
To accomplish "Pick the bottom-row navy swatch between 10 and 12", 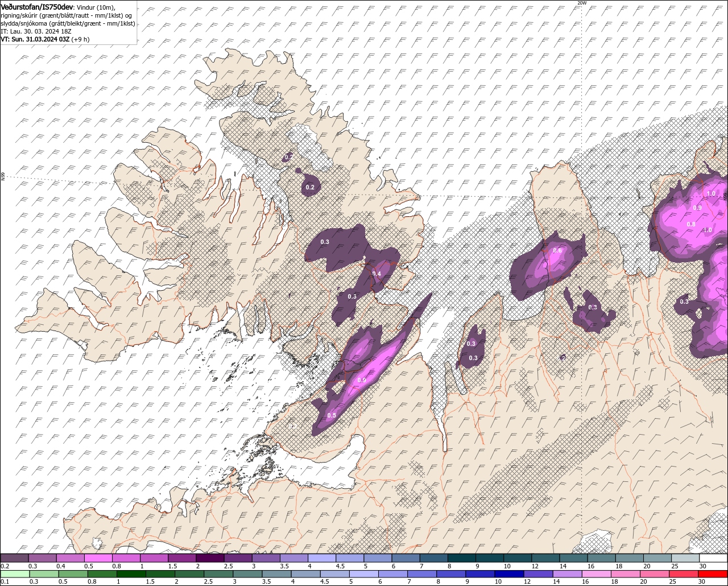I will pyautogui.click(x=508, y=574).
